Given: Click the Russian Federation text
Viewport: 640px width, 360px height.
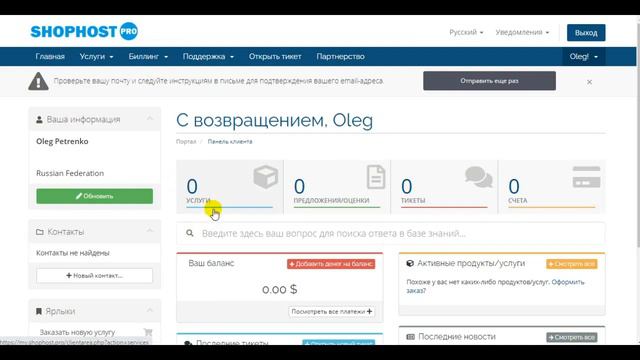Looking at the screenshot, I should [70, 173].
